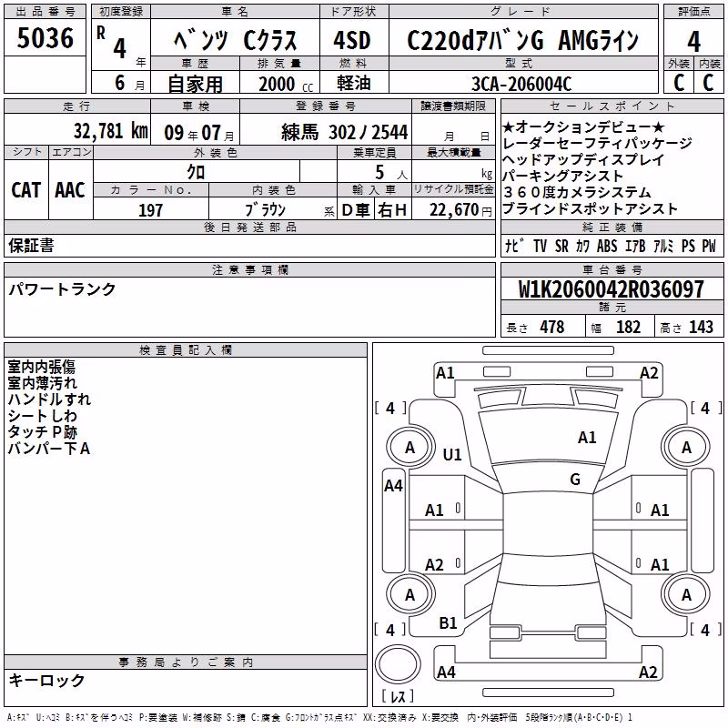Click air conditioner type AAC
Screen dimensions: 728x728
(70, 190)
